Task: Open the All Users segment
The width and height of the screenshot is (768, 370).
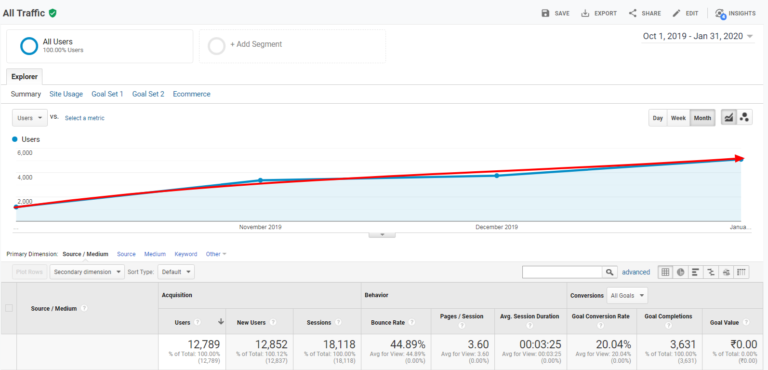Action: pos(99,46)
